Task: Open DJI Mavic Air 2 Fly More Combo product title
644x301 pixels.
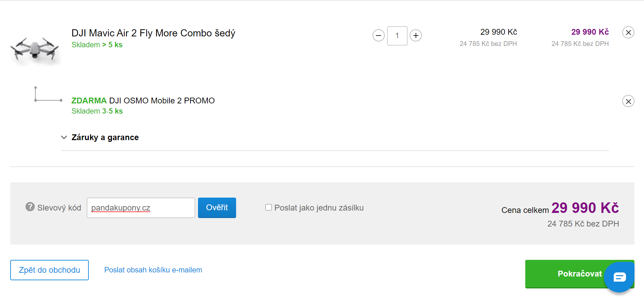Action: [x=153, y=33]
